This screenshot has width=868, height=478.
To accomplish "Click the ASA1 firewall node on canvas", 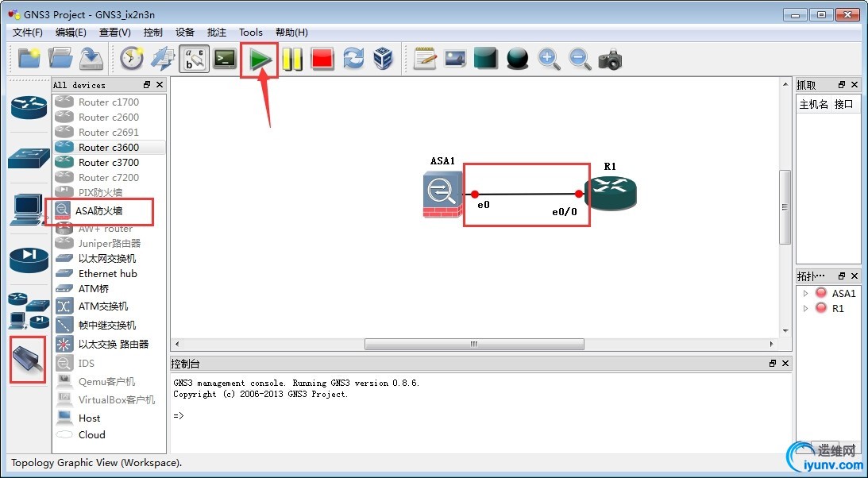I will (443, 195).
